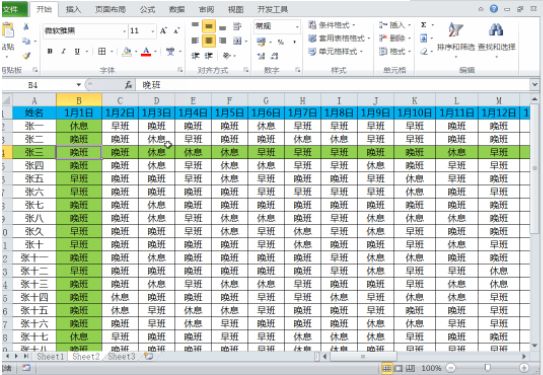Switch to the Formulas (公式) tab

[x=148, y=9]
